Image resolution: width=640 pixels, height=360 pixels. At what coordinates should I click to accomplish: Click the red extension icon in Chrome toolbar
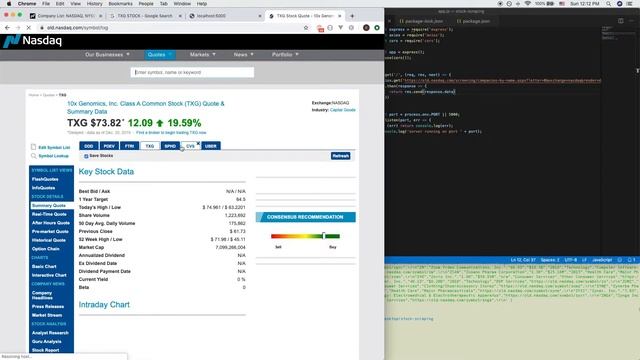pos(320,28)
